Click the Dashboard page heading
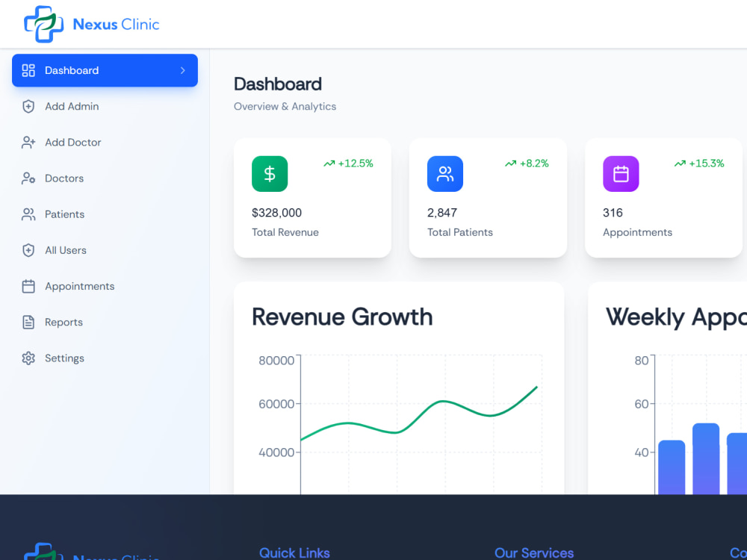This screenshot has width=747, height=560. 278,84
